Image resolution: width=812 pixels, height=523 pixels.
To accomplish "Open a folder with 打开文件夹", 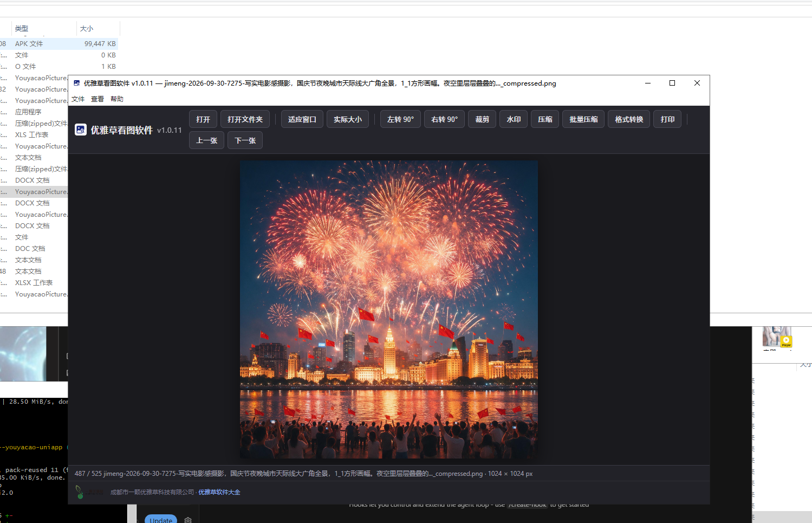I will point(245,119).
